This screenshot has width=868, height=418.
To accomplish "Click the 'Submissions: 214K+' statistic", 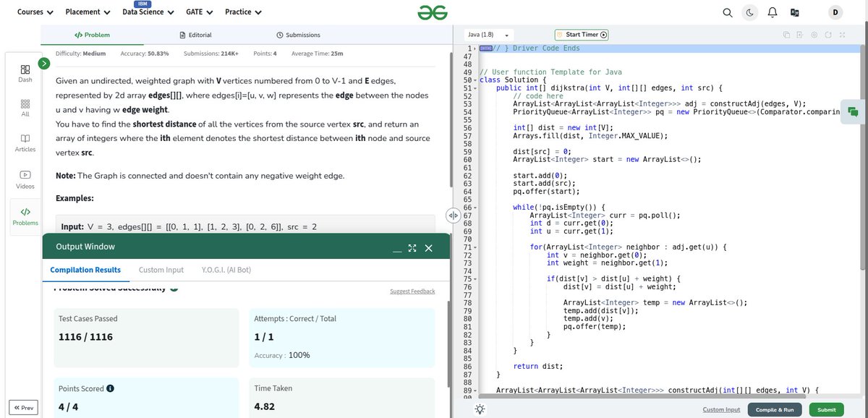I will 211,54.
